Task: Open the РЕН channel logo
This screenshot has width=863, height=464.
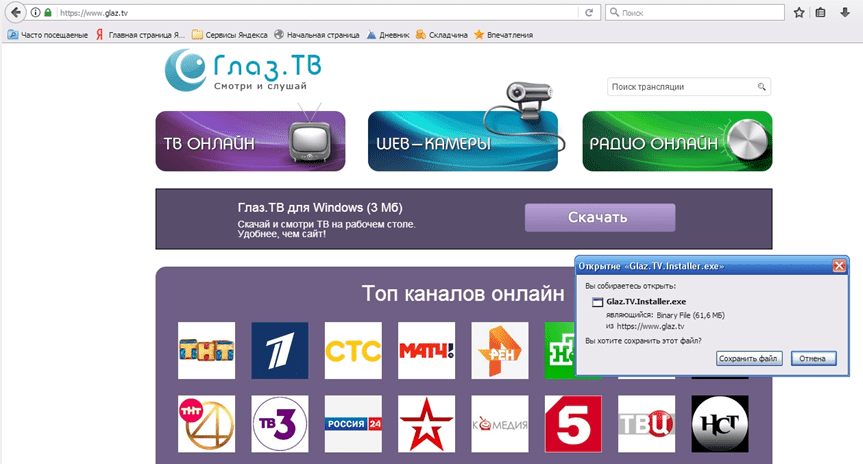Action: pos(500,351)
